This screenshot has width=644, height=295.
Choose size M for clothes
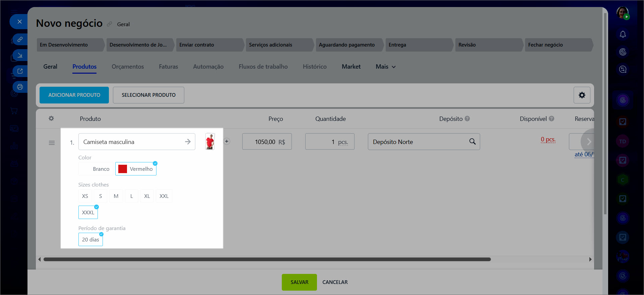pyautogui.click(x=116, y=196)
